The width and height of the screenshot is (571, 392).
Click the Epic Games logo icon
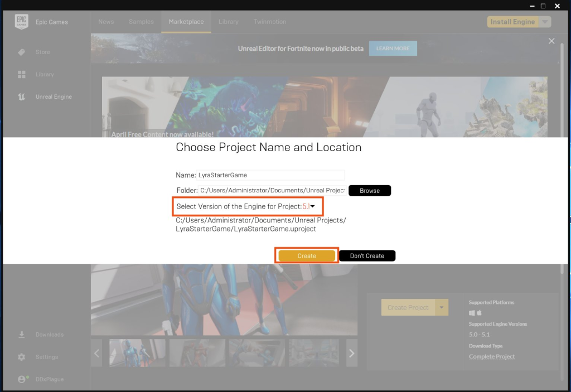(x=22, y=22)
